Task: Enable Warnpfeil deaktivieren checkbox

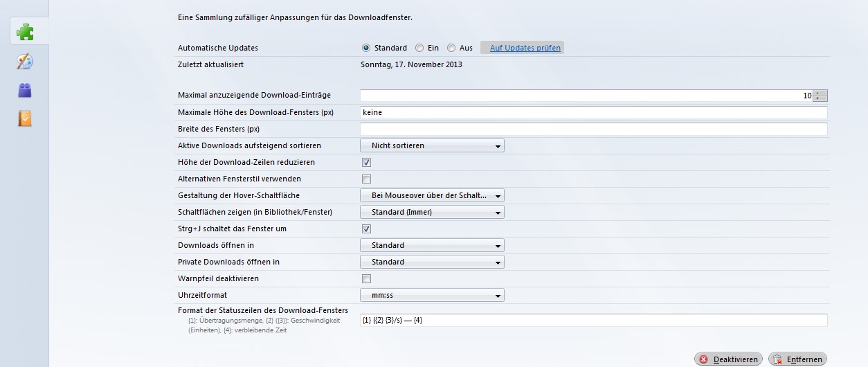Action: (367, 279)
